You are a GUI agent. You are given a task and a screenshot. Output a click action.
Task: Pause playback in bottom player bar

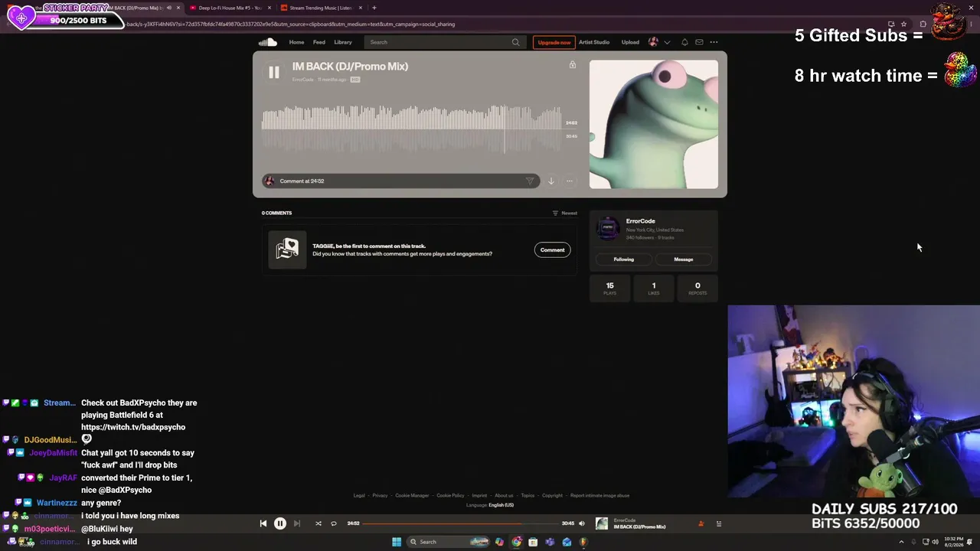click(x=280, y=523)
